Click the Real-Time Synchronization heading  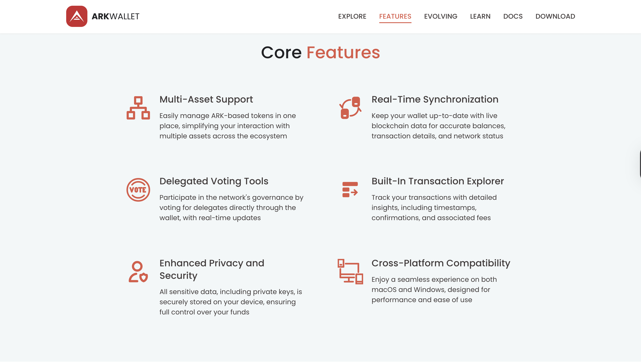click(435, 100)
